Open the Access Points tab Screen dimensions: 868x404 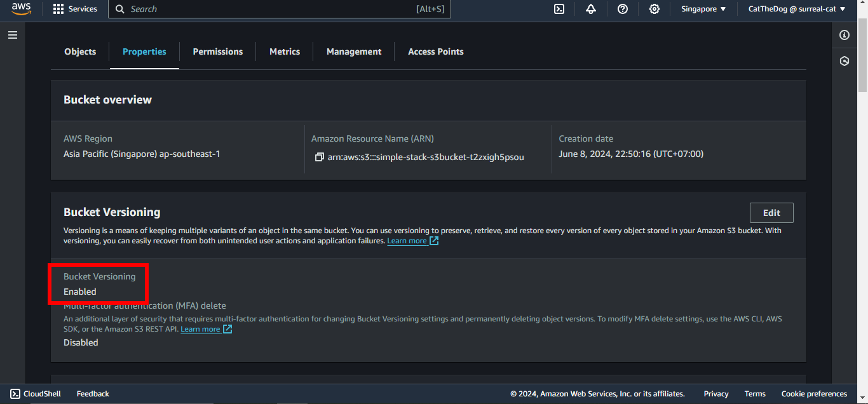[435, 51]
